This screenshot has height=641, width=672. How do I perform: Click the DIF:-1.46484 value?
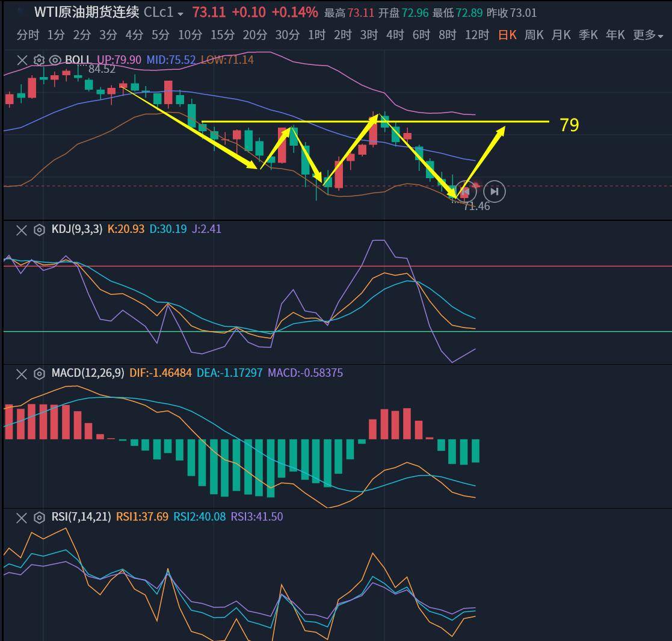point(161,373)
